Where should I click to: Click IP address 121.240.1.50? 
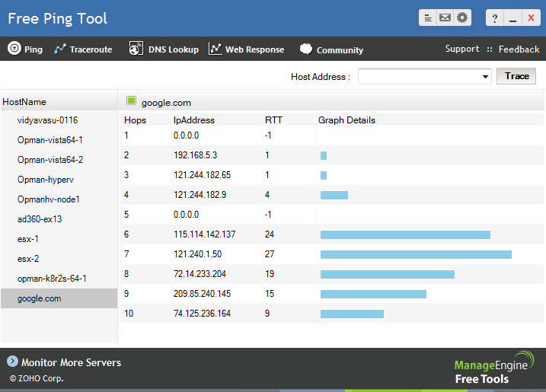click(198, 254)
